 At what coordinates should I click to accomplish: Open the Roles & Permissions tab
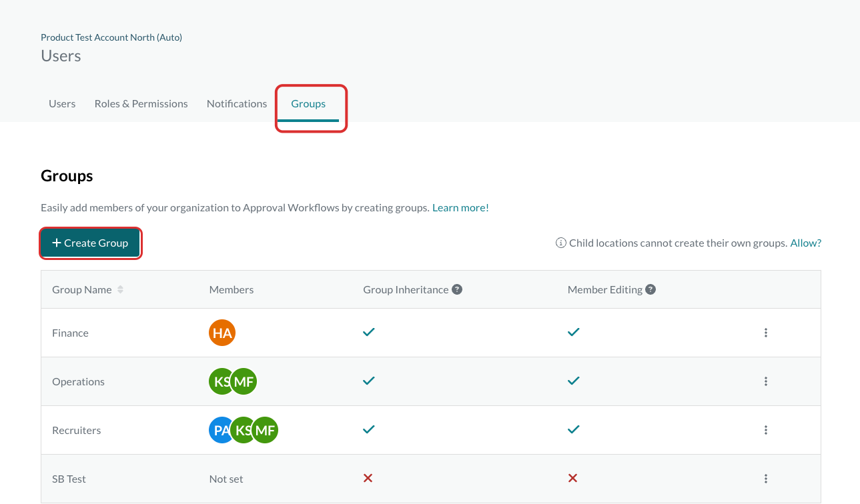coord(141,103)
